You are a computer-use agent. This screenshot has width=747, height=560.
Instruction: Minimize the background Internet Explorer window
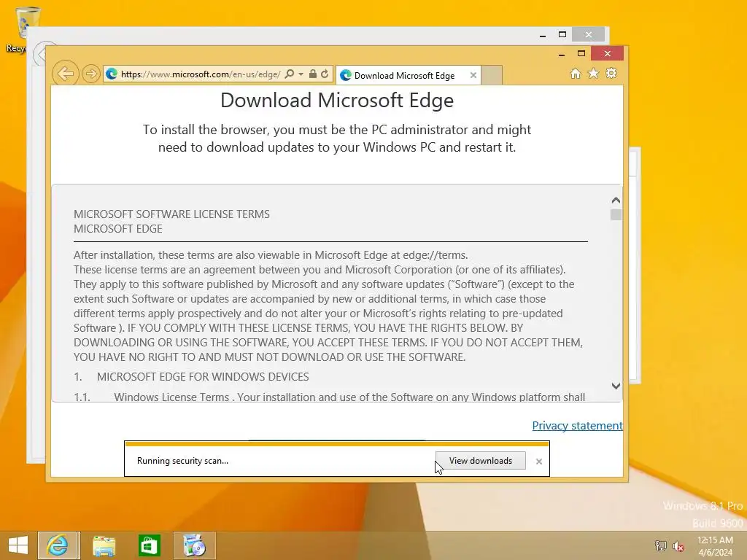pyautogui.click(x=543, y=35)
